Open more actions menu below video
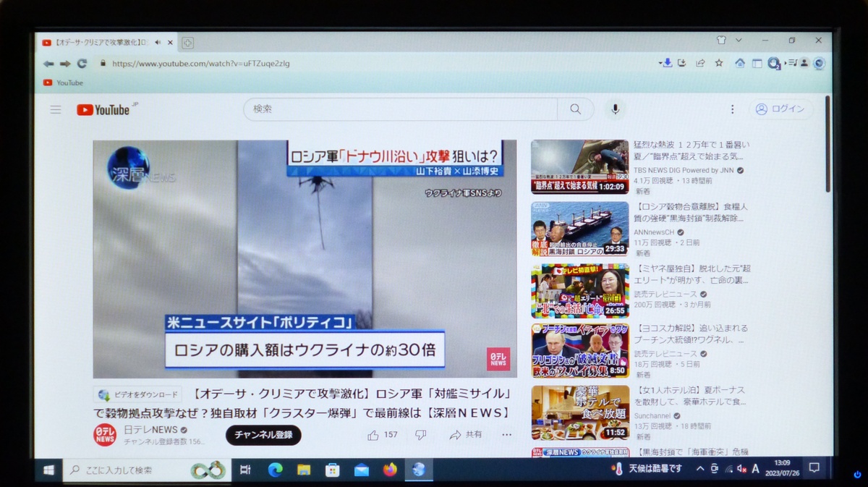The height and width of the screenshot is (487, 868). pos(506,435)
